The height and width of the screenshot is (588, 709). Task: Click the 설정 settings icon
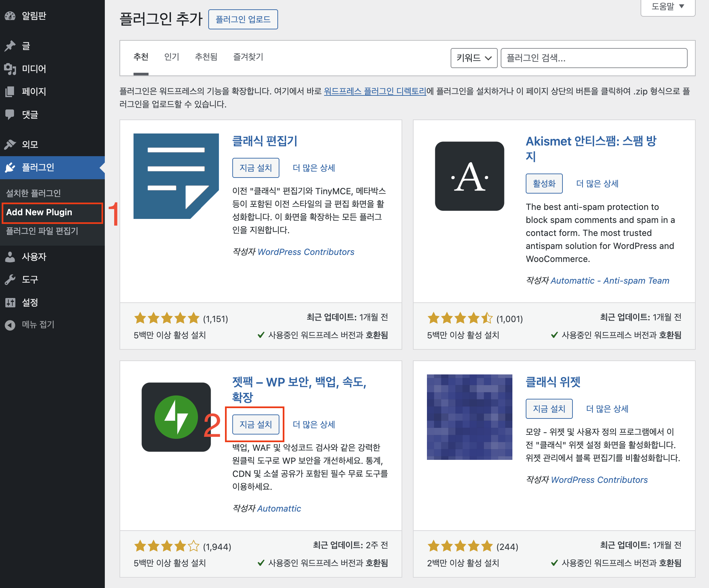point(10,302)
